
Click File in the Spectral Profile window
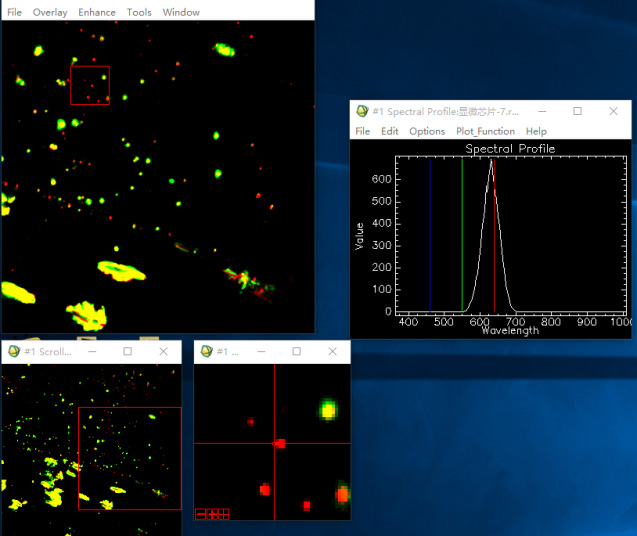362,131
